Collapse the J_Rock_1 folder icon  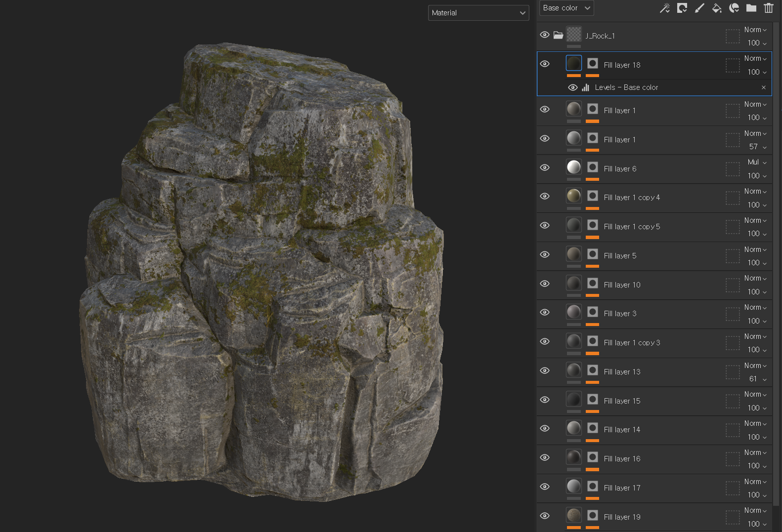pos(559,35)
